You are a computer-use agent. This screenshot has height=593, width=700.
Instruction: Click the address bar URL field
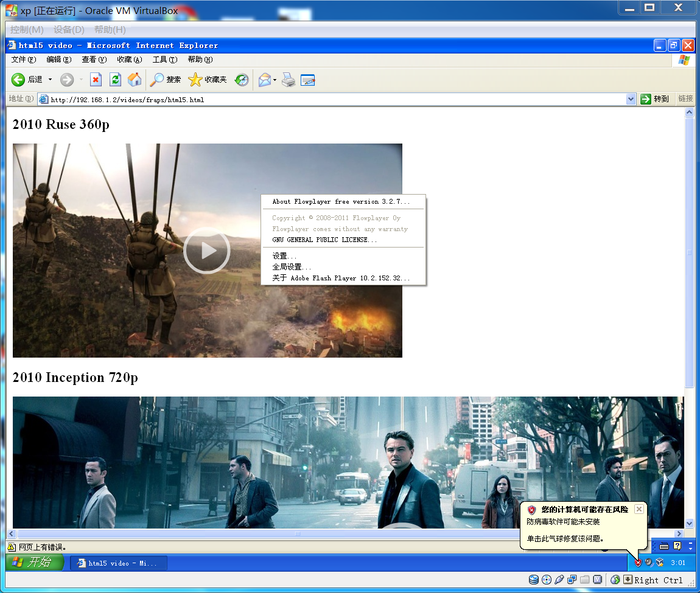[x=333, y=100]
